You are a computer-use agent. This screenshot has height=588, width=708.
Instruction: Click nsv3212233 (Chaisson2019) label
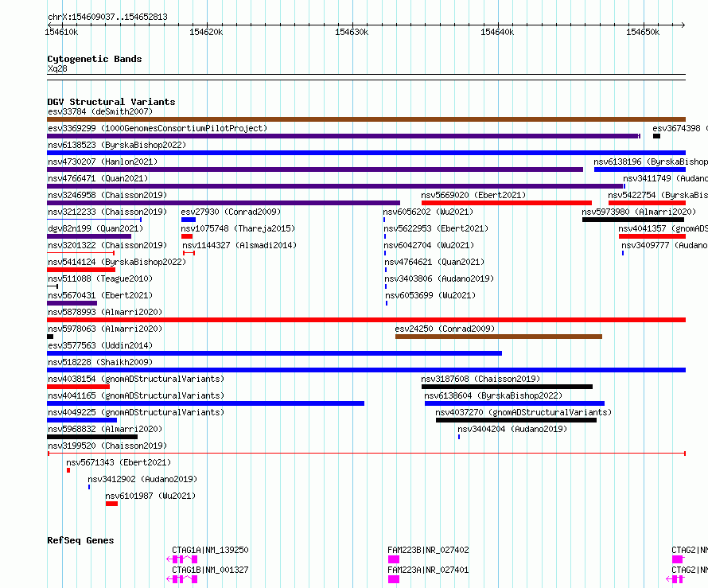tap(107, 212)
